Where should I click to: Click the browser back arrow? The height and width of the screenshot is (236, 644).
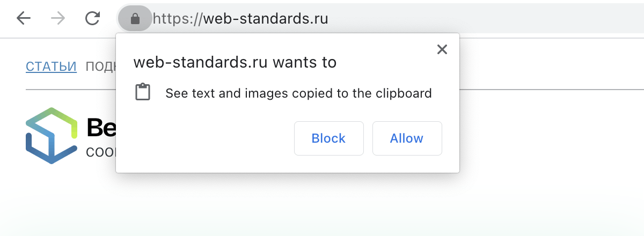coord(24,19)
